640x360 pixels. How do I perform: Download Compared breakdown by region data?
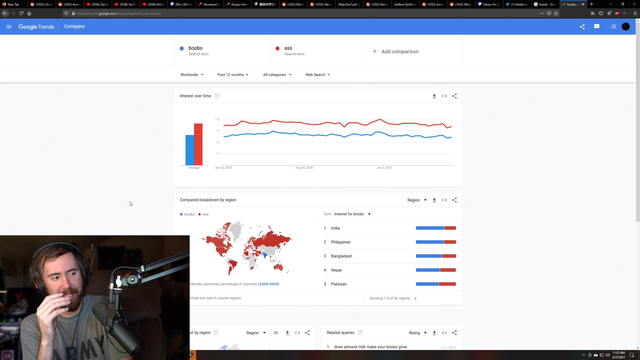434,200
